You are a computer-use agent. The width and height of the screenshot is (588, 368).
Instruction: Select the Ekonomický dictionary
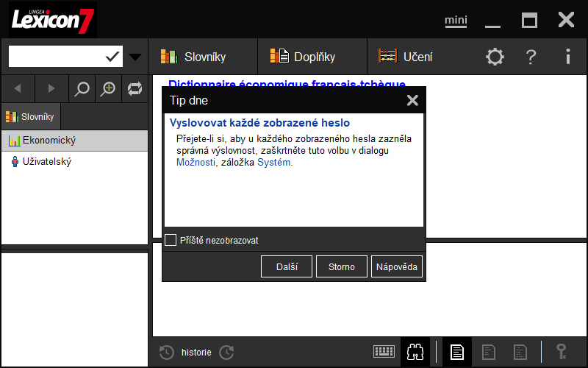pos(75,141)
